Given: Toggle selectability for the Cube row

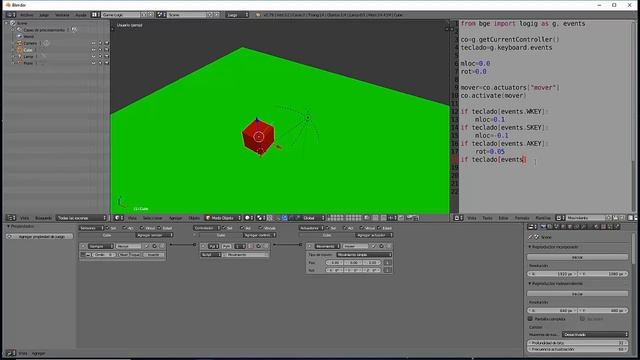Looking at the screenshot, I should tap(100, 50).
